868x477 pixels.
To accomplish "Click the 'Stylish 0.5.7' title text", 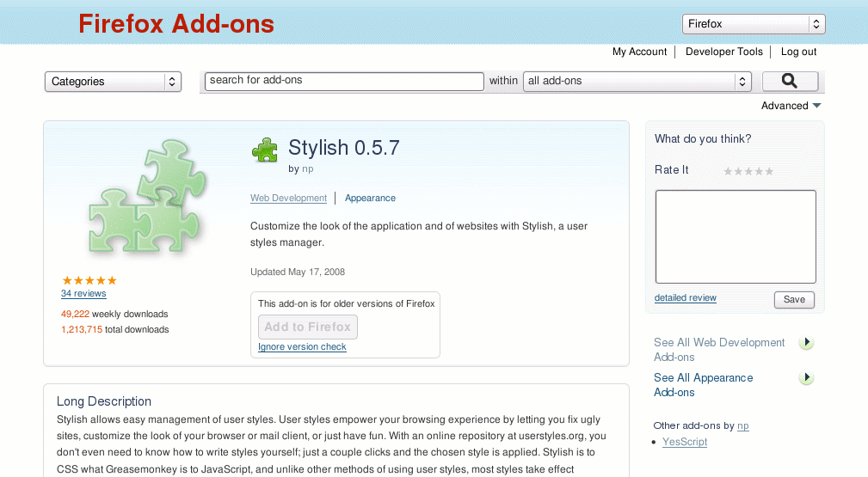I will point(344,148).
